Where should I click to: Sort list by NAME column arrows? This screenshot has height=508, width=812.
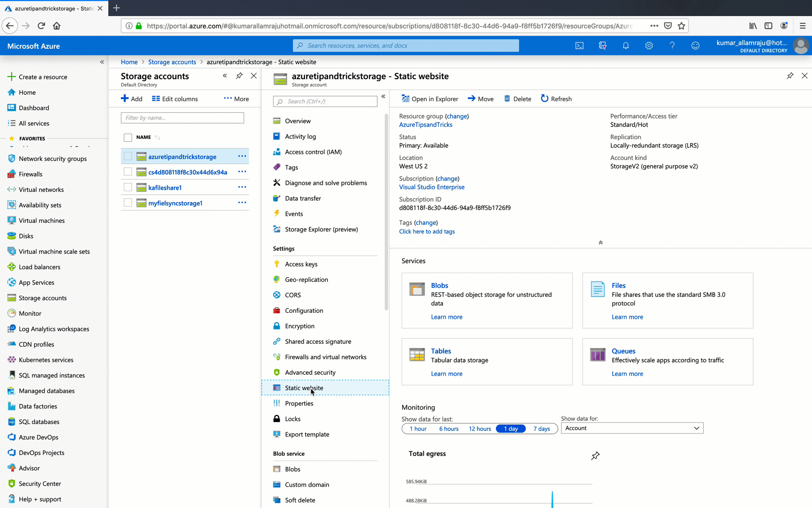click(157, 138)
